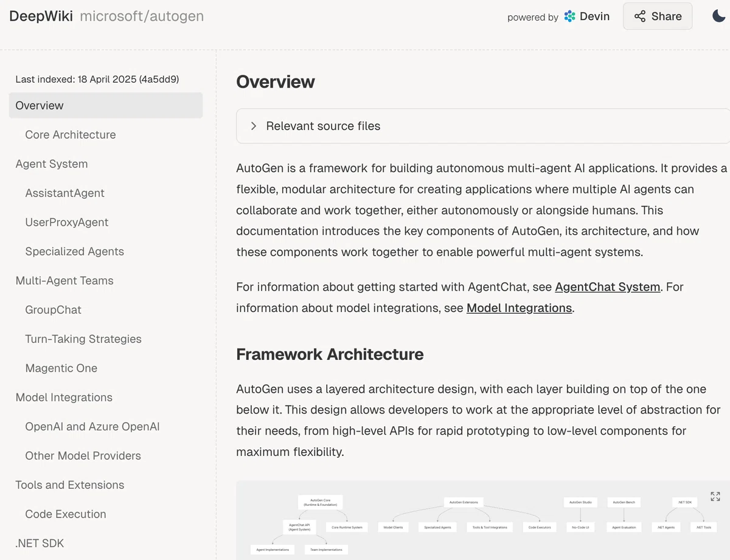Click the Agent Evaluation diagram node
Viewport: 730px width, 560px height.
point(624,527)
